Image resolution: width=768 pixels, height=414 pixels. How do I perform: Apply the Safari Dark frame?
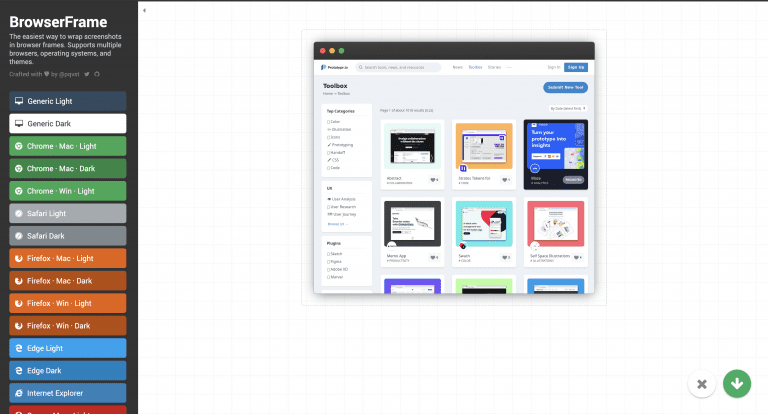[x=68, y=236]
